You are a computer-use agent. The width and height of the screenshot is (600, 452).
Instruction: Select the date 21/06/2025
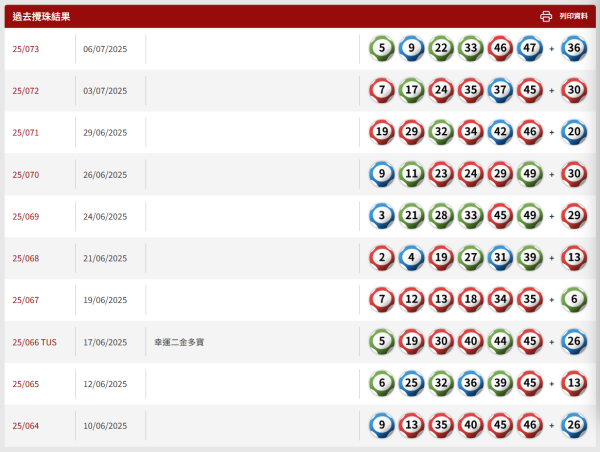pyautogui.click(x=105, y=258)
